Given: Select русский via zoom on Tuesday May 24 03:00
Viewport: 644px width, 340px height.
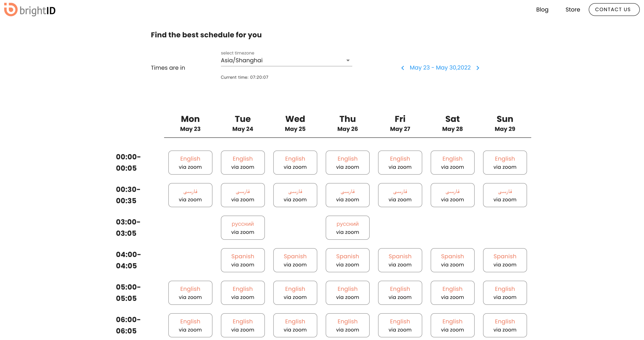Looking at the screenshot, I should pos(242,228).
